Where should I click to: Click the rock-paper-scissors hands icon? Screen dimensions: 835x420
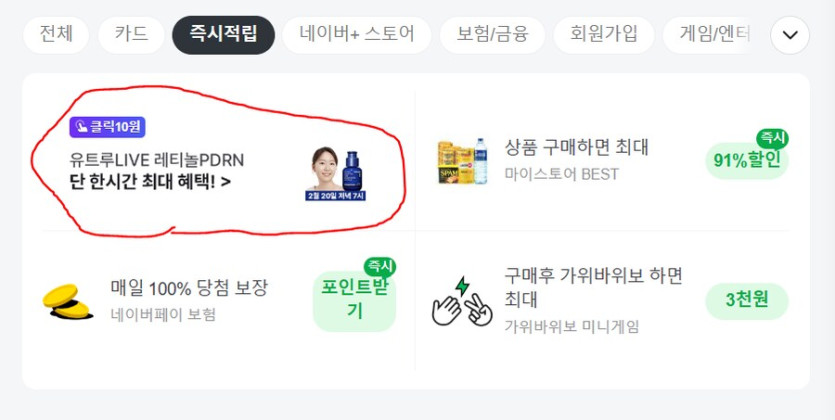461,301
